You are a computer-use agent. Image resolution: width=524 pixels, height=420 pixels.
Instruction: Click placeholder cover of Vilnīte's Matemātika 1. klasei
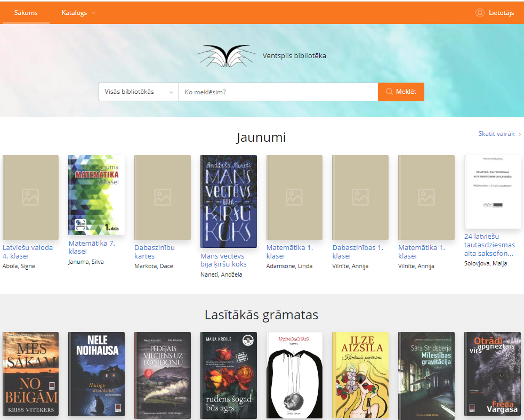(x=426, y=197)
